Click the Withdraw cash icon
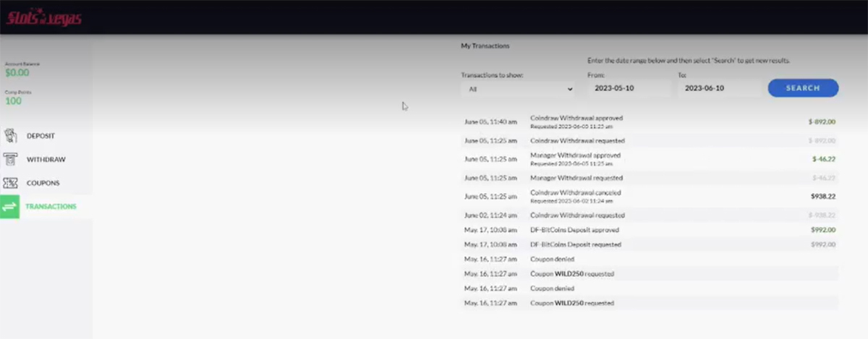The image size is (868, 339). coord(11,159)
